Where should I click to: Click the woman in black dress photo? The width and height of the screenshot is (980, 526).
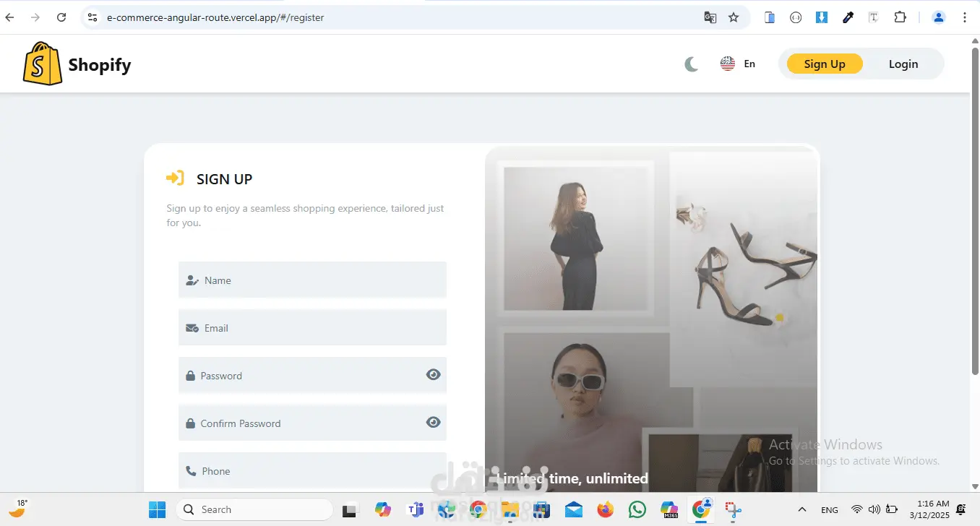[x=576, y=239]
